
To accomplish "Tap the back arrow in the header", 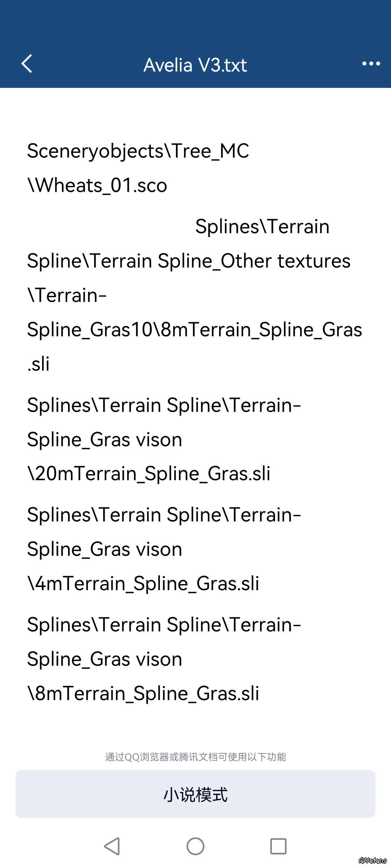I will pos(27,64).
